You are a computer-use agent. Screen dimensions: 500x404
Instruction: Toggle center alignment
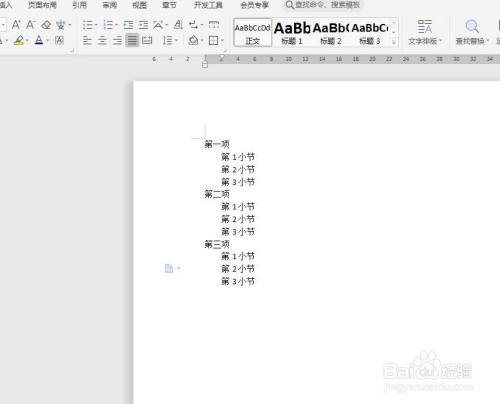coord(102,41)
